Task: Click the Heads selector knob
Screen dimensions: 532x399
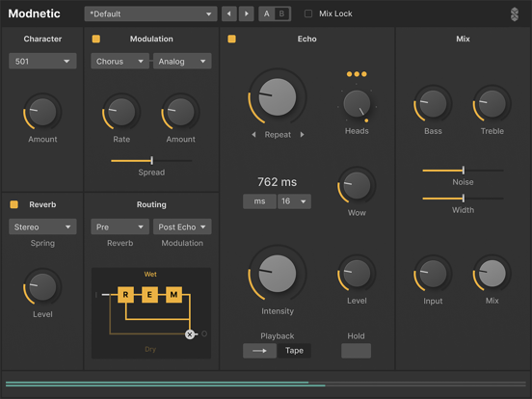Action: click(357, 103)
